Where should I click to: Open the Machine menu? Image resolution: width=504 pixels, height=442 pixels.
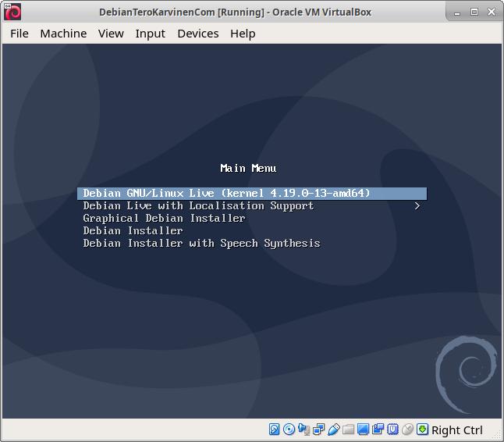pos(63,34)
